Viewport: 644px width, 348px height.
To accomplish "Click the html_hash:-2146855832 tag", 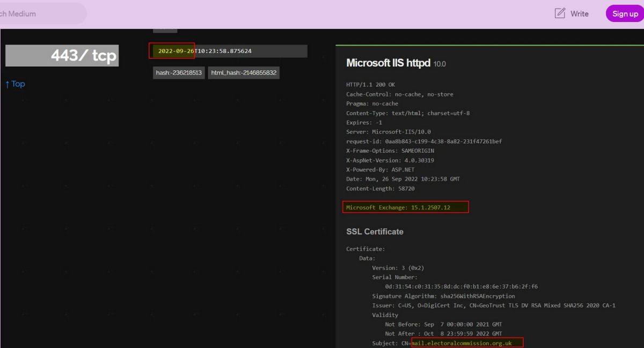I will point(244,72).
